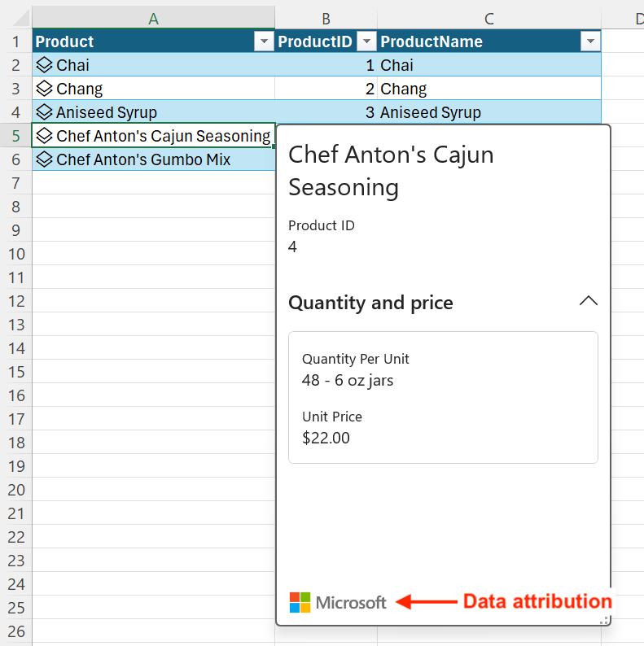Click the card resize grip corner
The image size is (644, 646).
click(605, 620)
